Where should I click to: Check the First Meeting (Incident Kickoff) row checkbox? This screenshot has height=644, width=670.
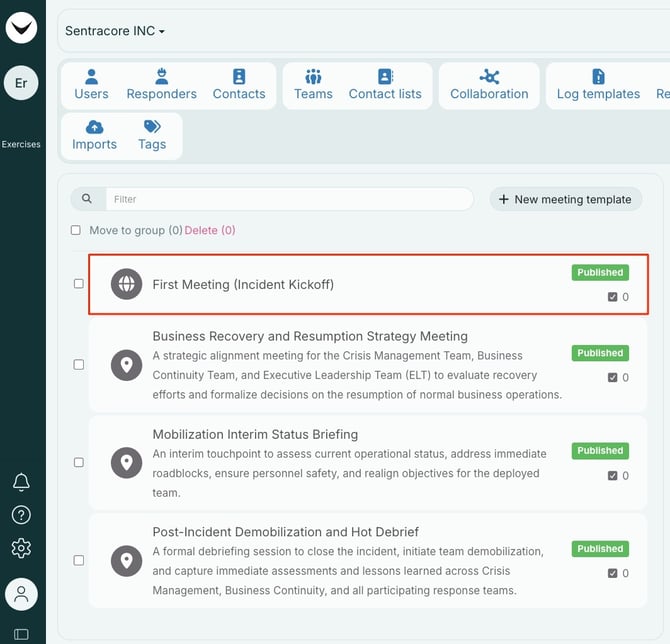pos(79,284)
